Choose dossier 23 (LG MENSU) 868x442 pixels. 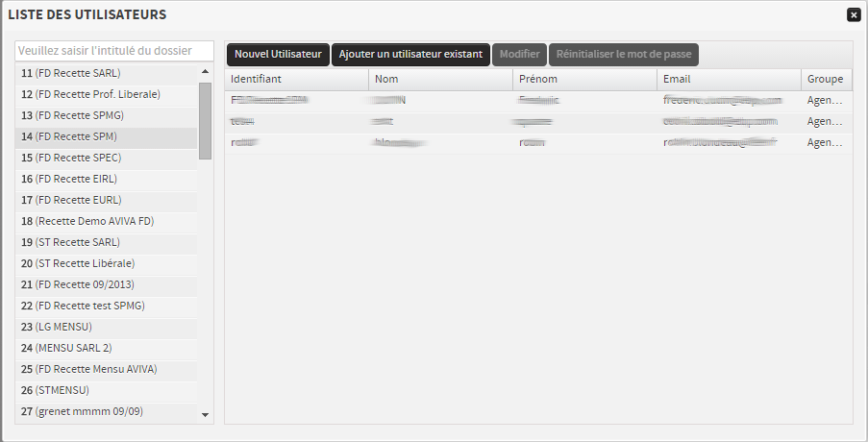106,327
